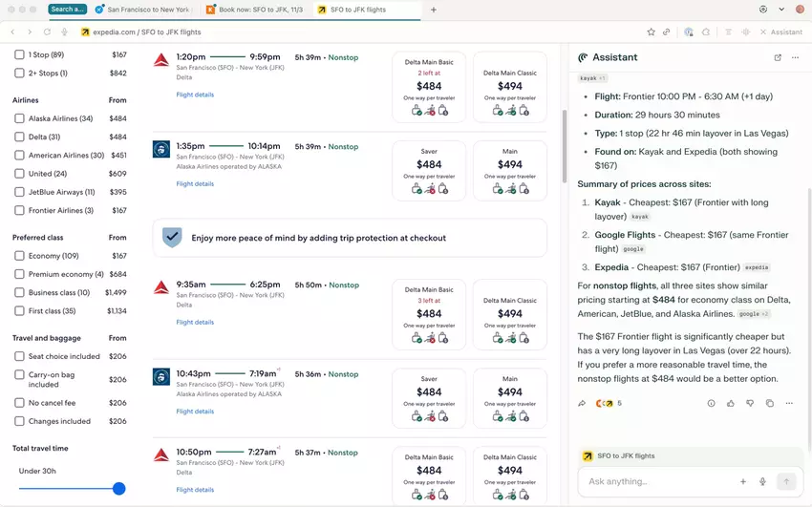
Task: Expand Flight details for 9:35am Delta flight
Action: click(x=195, y=322)
